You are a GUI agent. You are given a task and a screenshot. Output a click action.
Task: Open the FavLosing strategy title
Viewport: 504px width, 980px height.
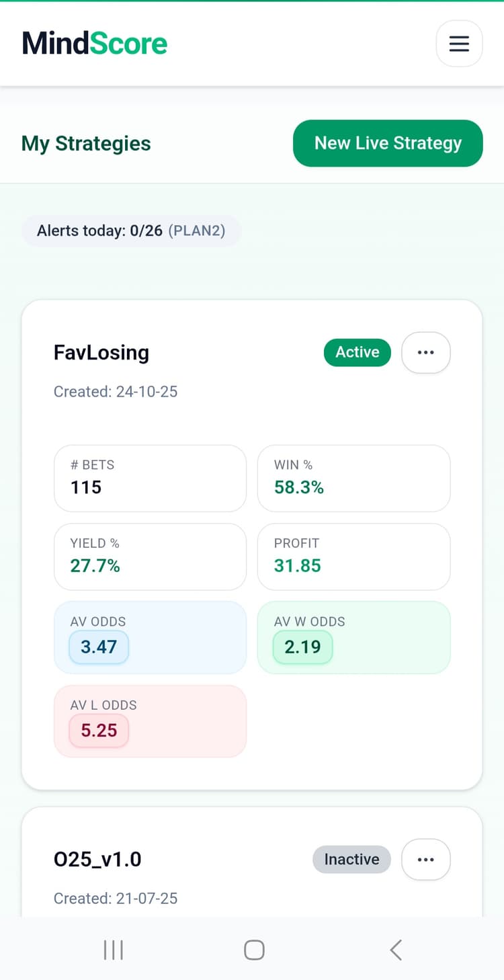101,352
